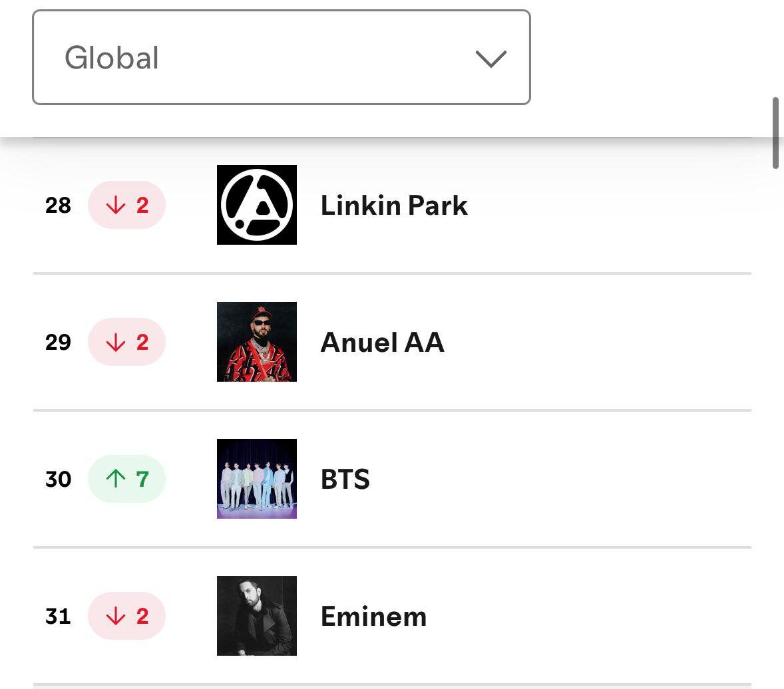The image size is (784, 689).
Task: Open the Global region dropdown
Action: 281,57
